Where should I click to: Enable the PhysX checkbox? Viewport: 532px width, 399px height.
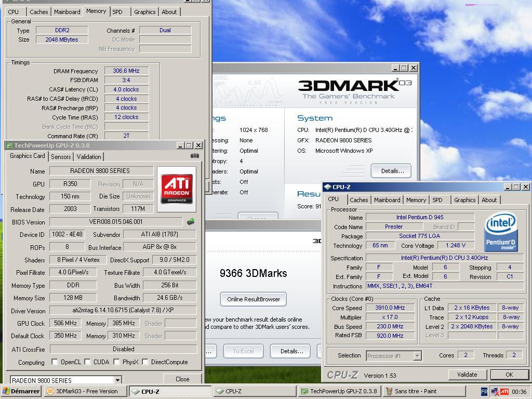(x=116, y=362)
